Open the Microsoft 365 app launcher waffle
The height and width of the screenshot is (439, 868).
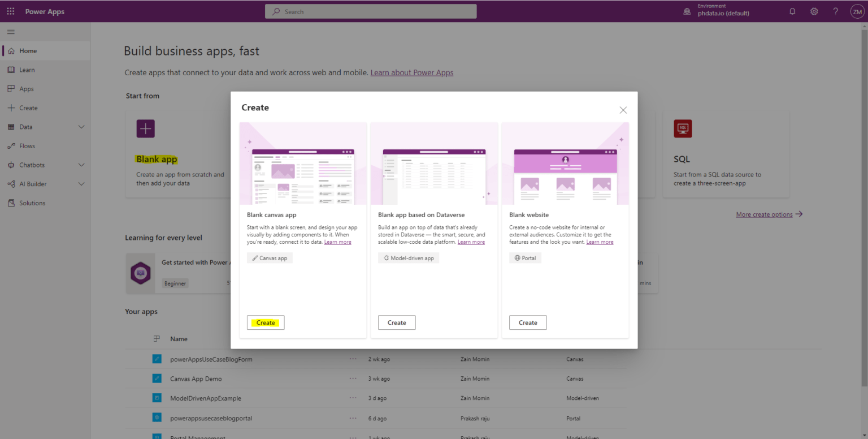click(10, 11)
